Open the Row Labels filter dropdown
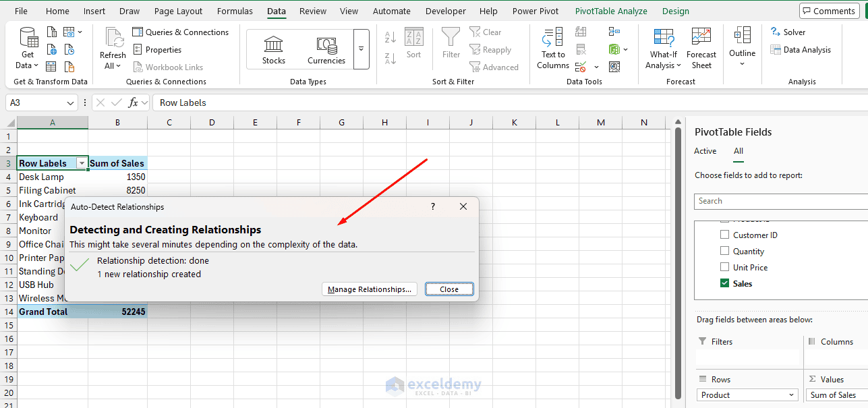Image resolution: width=868 pixels, height=408 pixels. click(82, 163)
